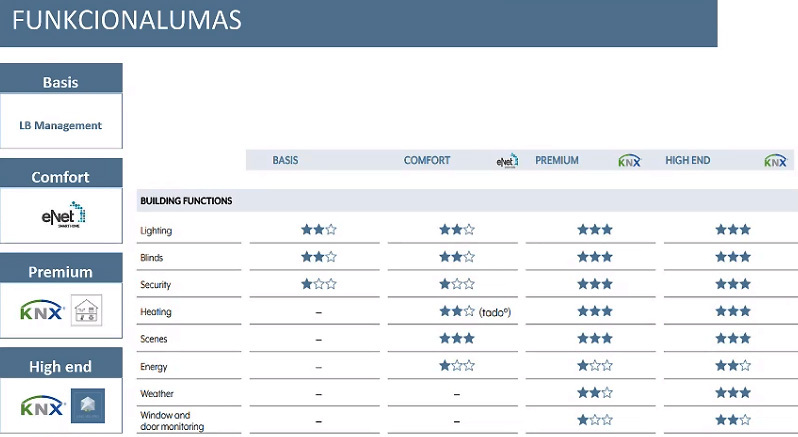Click the KNX logo beside HIGH END header

click(x=776, y=161)
